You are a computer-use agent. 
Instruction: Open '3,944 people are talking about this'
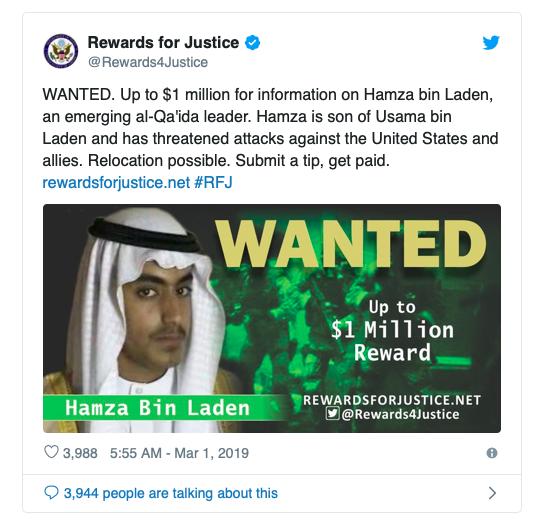pos(171,493)
